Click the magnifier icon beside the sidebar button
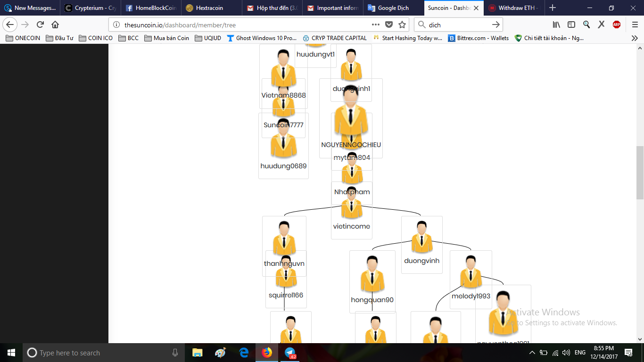Screen dimensions: 644x362 pyautogui.click(x=586, y=25)
